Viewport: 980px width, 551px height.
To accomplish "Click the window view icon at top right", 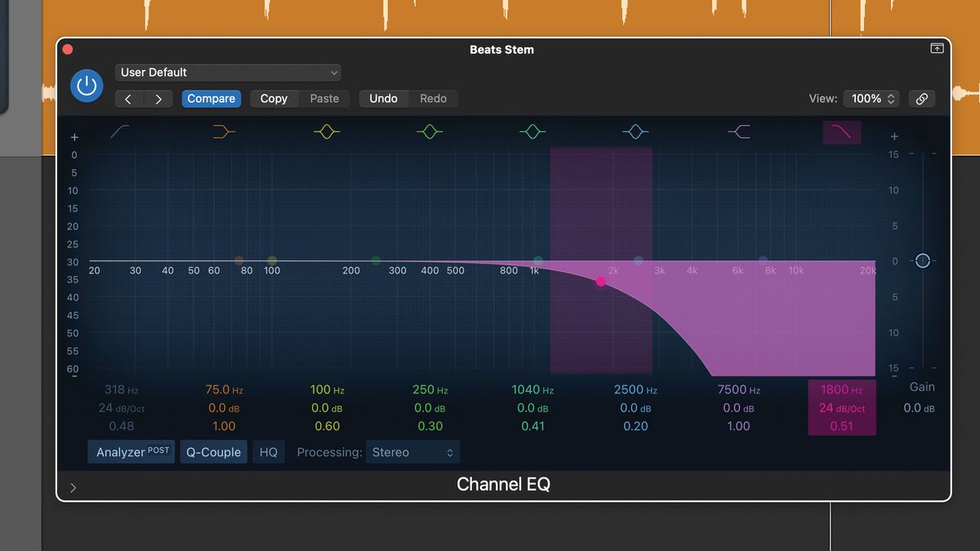I will pyautogui.click(x=937, y=48).
